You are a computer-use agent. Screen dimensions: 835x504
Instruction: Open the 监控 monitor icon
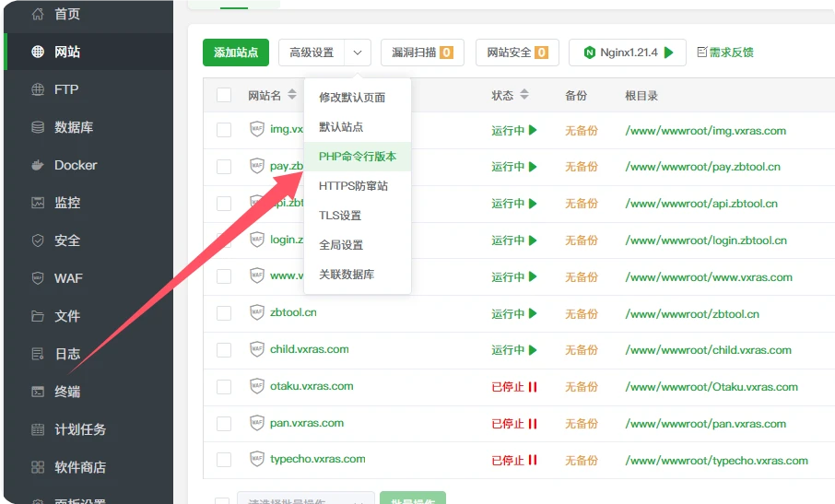click(x=38, y=203)
